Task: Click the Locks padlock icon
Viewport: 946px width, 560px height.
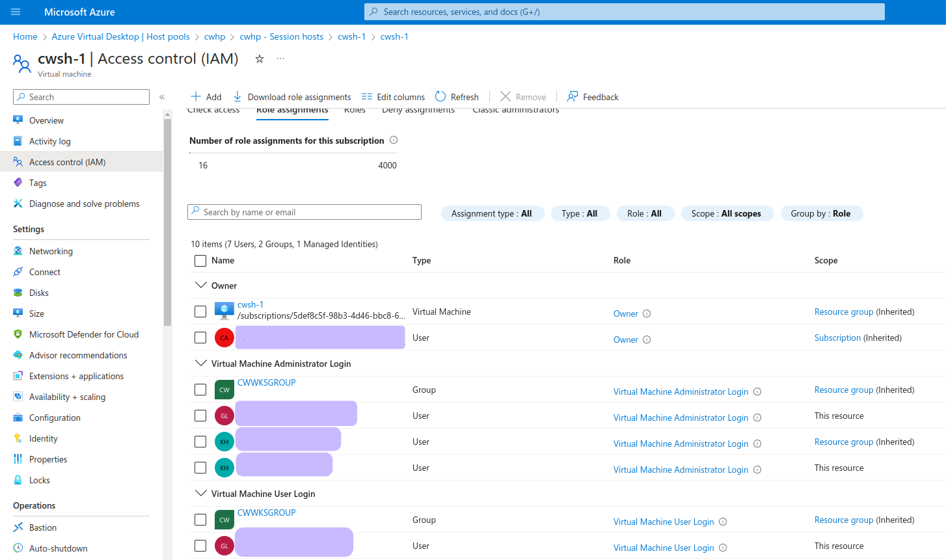Action: coord(18,480)
